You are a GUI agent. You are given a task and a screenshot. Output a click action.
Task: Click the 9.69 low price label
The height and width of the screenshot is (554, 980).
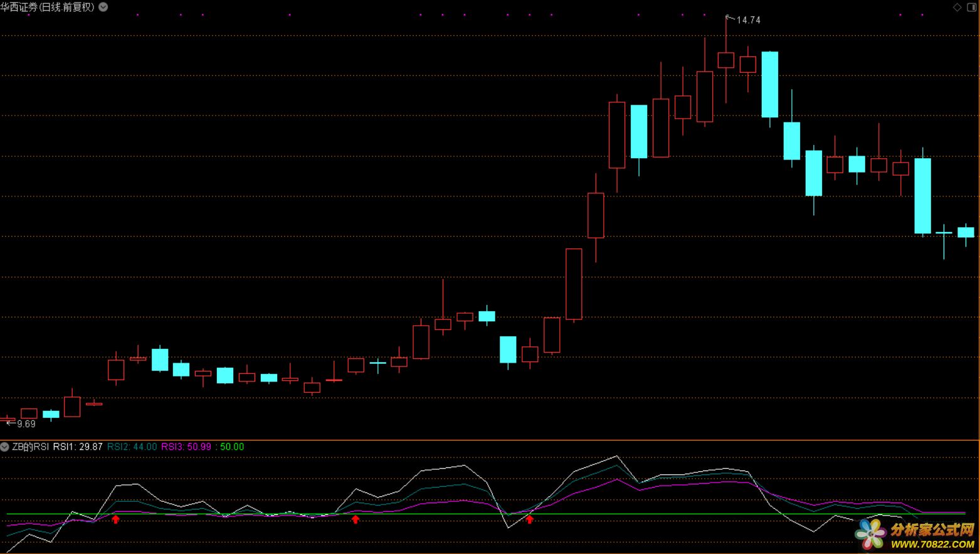[26, 424]
